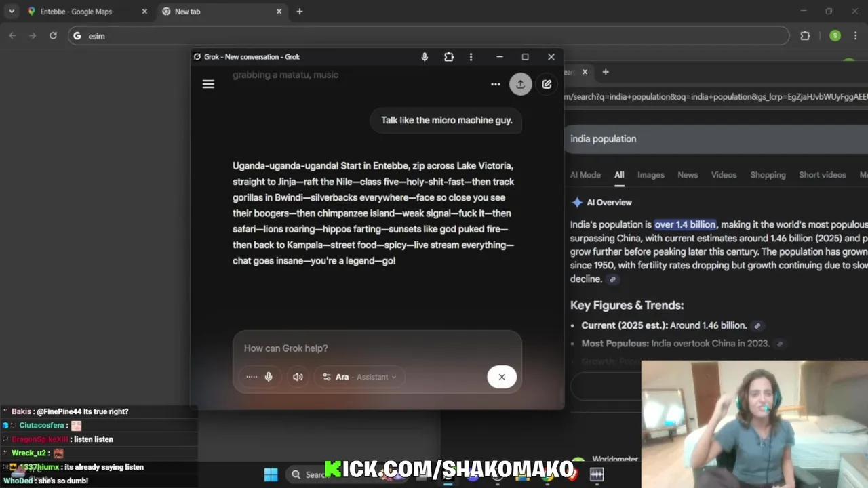The height and width of the screenshot is (488, 868).
Task: Switch to Short videos search results
Action: tap(822, 175)
